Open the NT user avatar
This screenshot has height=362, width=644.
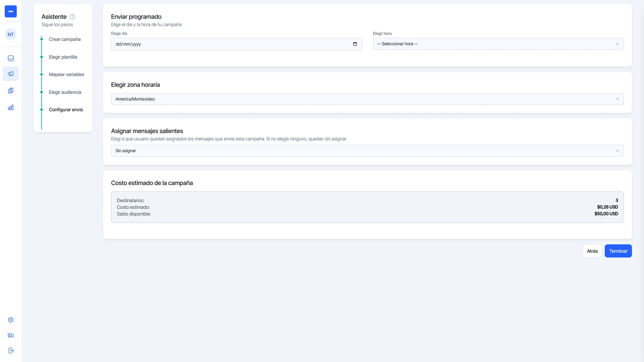[11, 35]
